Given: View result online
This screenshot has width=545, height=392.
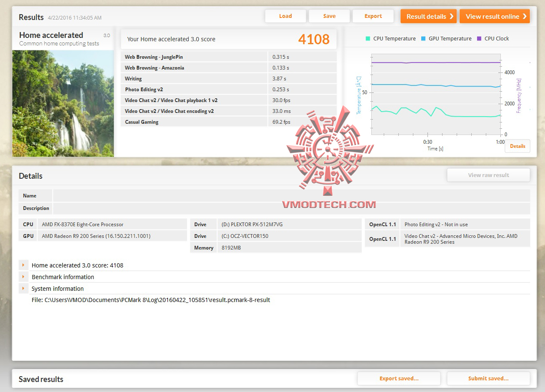Looking at the screenshot, I should 495,16.
